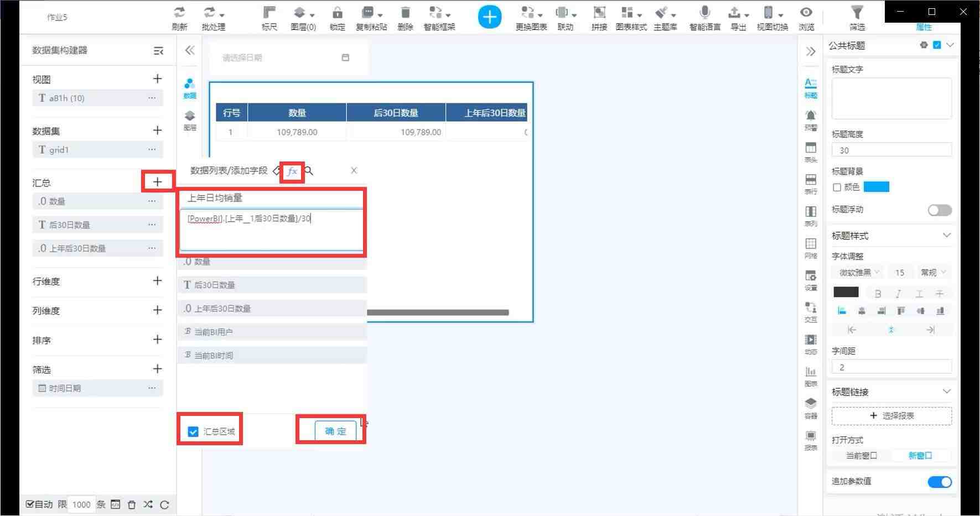This screenshot has height=516, width=980.
Task: Pick the black font color swatch
Action: tap(846, 292)
